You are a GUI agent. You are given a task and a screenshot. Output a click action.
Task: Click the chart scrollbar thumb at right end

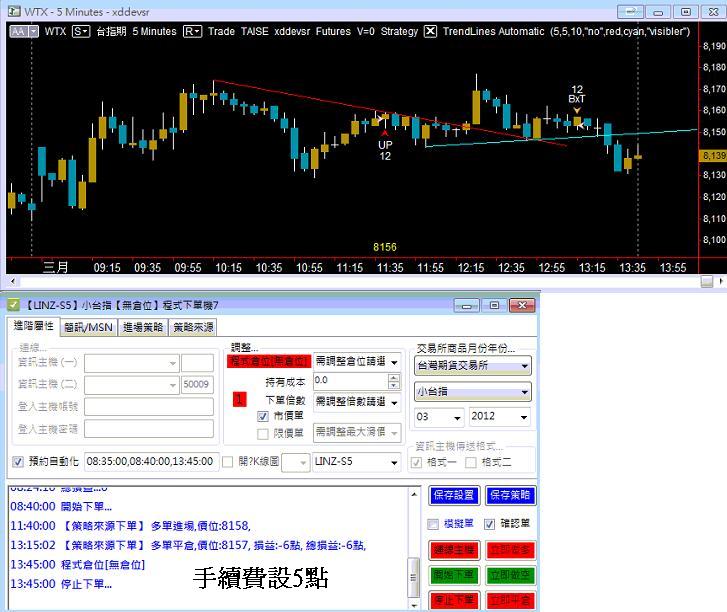[x=707, y=281]
